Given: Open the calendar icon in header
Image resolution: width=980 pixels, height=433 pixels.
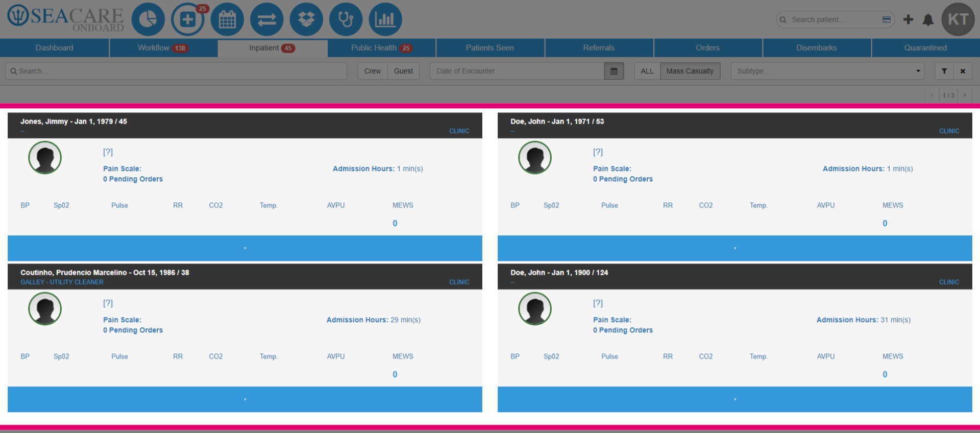Looking at the screenshot, I should tap(227, 19).
